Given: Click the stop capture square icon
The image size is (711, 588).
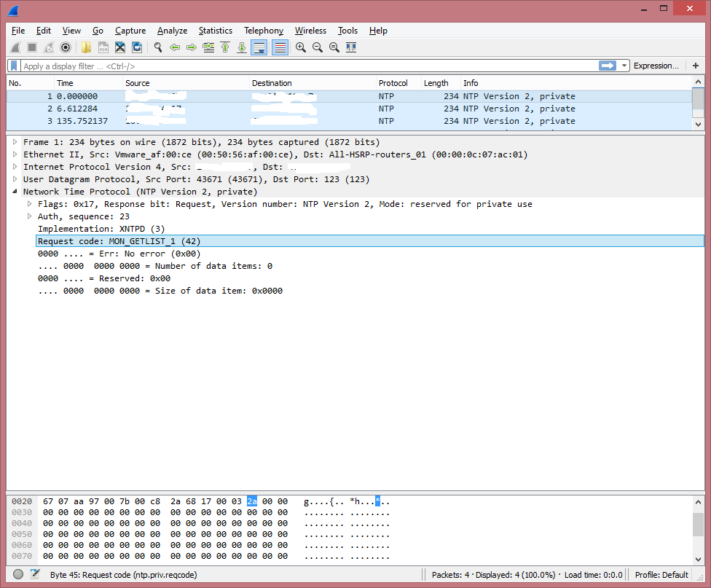Looking at the screenshot, I should 32,47.
